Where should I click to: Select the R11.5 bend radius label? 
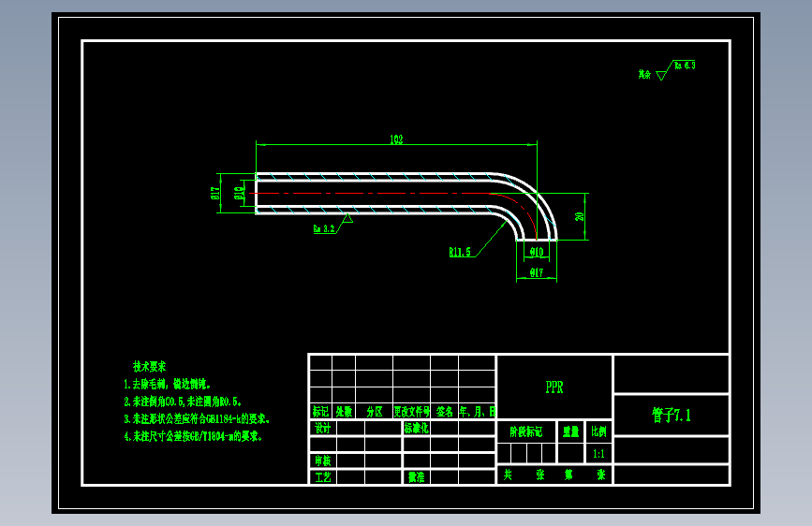click(460, 252)
